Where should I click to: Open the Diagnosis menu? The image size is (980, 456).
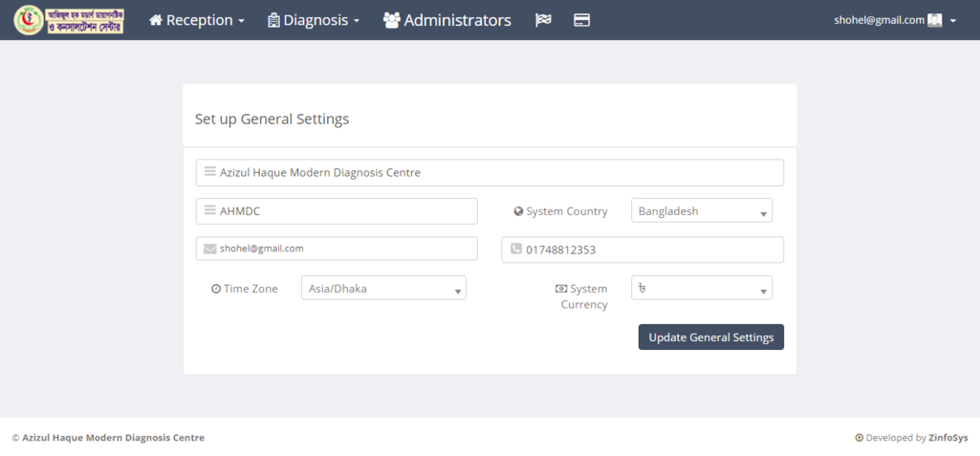pos(314,20)
